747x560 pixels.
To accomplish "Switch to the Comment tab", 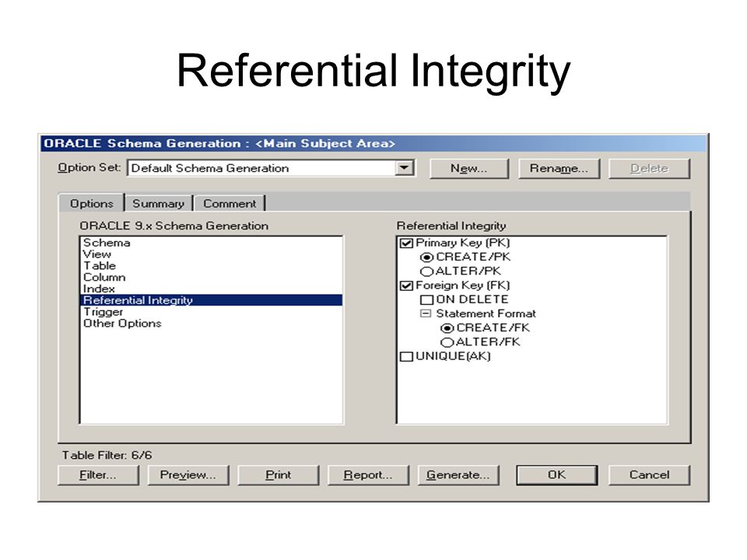I will [x=230, y=203].
